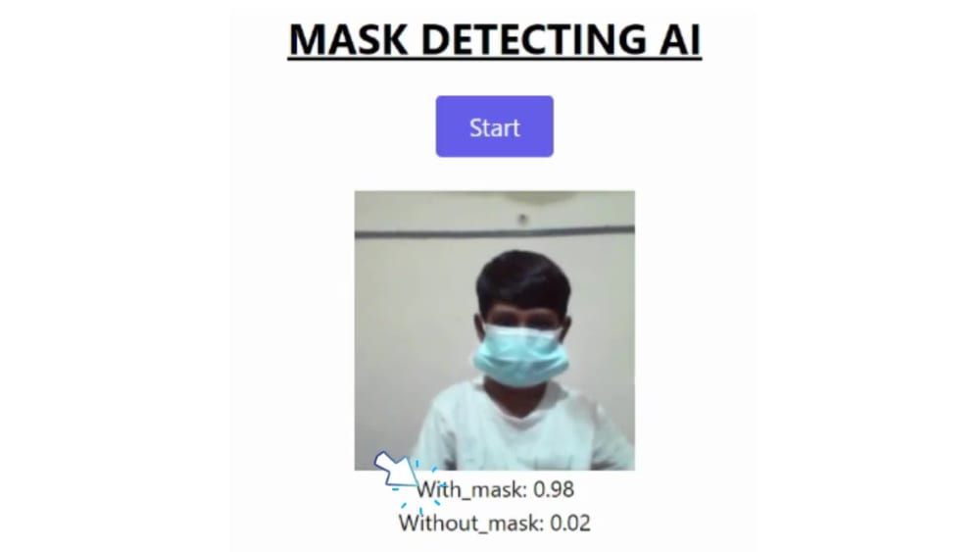Click the MASK DETECTING AI heading
This screenshot has width=980, height=552.
coord(494,39)
